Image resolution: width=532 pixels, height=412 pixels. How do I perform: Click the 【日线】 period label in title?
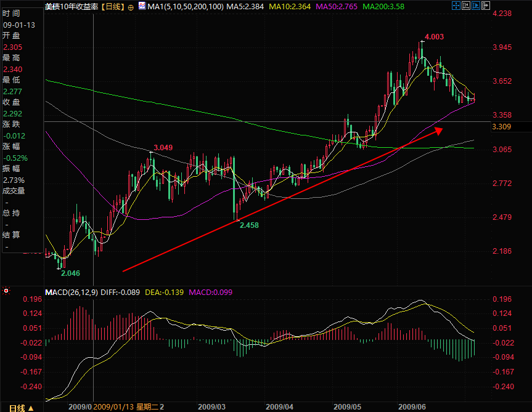click(113, 7)
